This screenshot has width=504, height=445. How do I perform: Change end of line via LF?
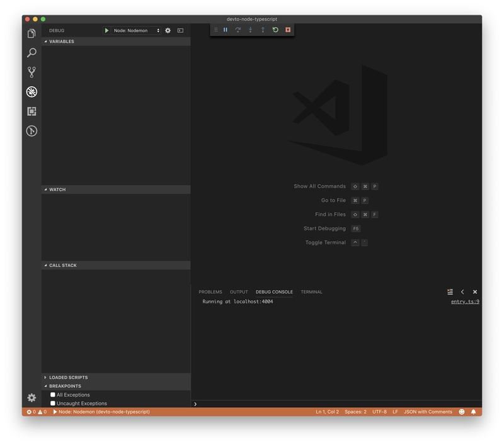(396, 412)
